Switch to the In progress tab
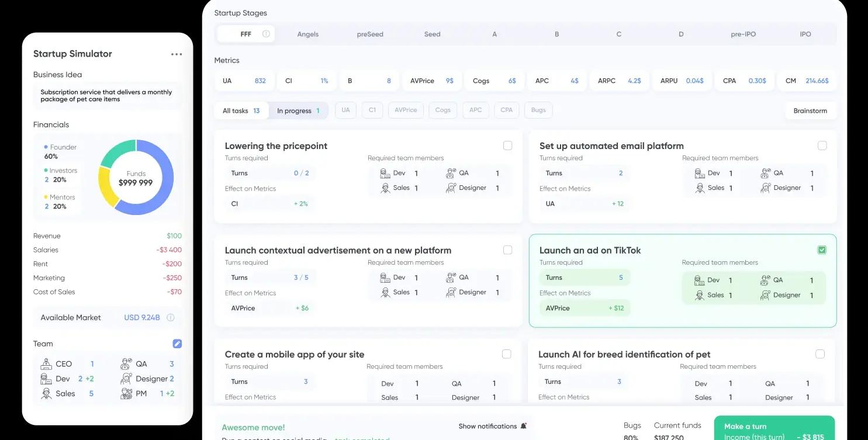The image size is (868, 440). tap(298, 110)
